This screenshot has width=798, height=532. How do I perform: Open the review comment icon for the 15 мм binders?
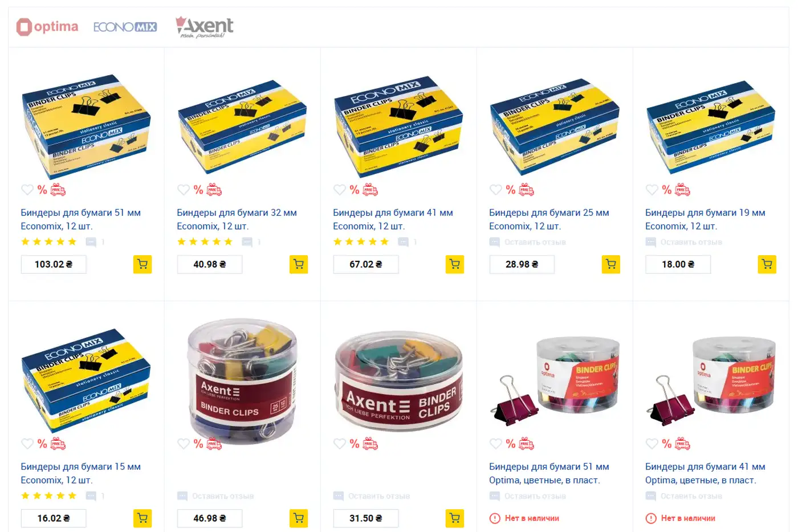[91, 496]
